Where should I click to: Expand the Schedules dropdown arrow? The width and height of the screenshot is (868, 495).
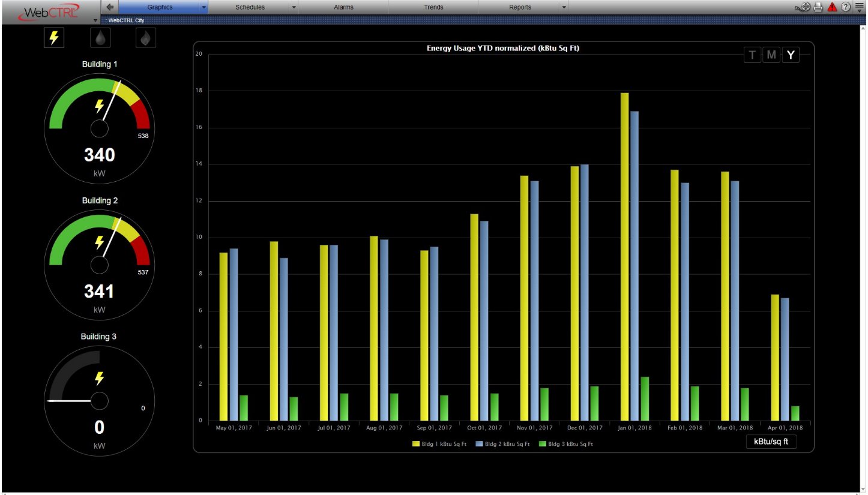(x=294, y=7)
